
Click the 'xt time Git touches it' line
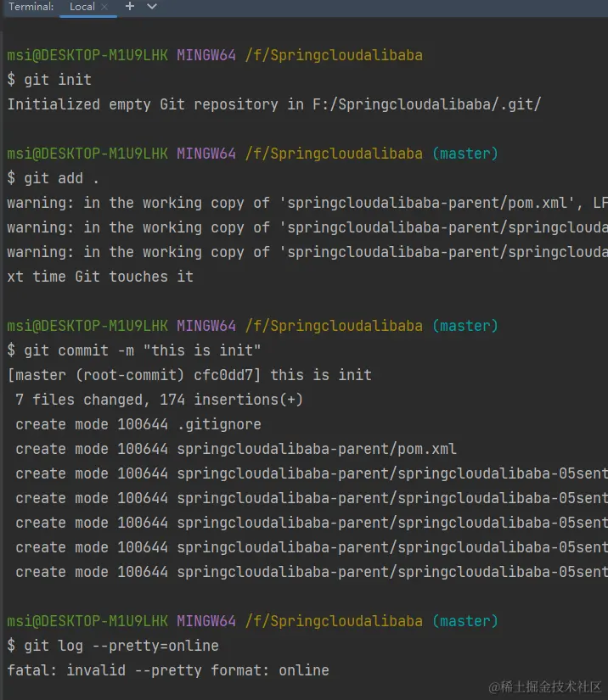[100, 277]
